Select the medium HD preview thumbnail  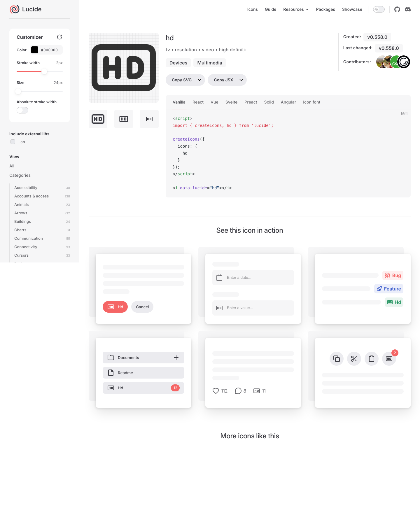click(x=124, y=119)
